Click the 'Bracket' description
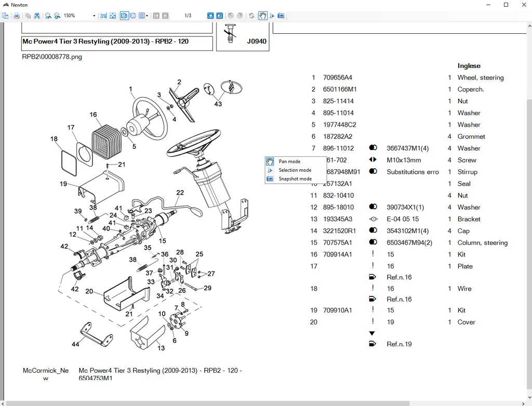 coord(469,219)
